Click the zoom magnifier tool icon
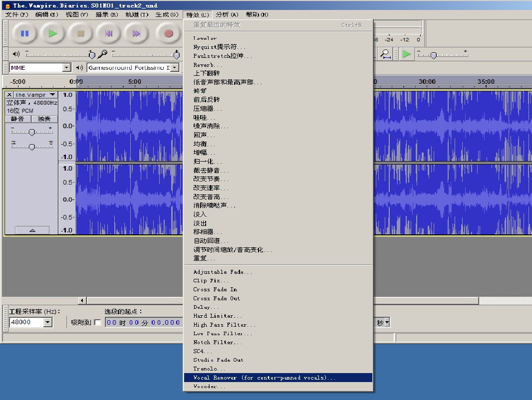The width and height of the screenshot is (532, 400). (x=385, y=54)
